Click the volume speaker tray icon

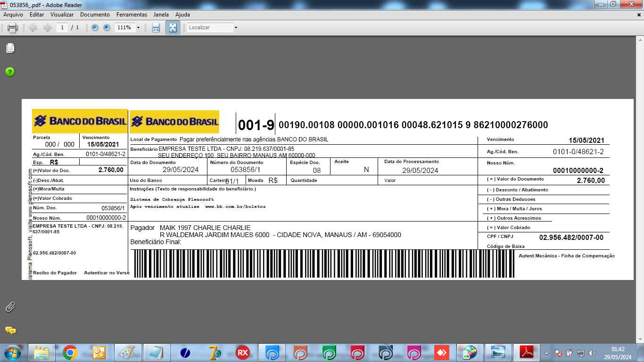(593, 353)
